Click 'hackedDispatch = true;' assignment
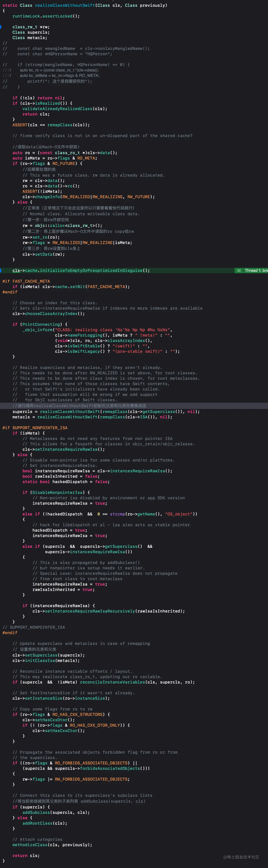The height and width of the screenshot is (868, 268). tap(60, 530)
